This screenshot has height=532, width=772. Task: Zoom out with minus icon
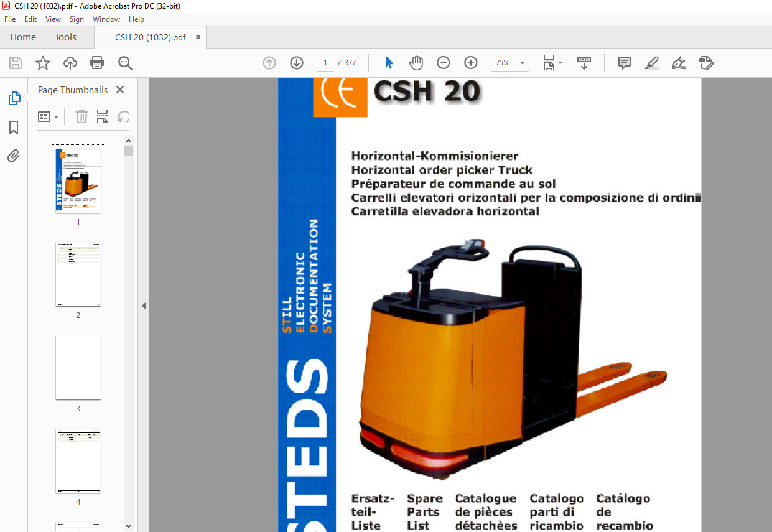pyautogui.click(x=444, y=63)
